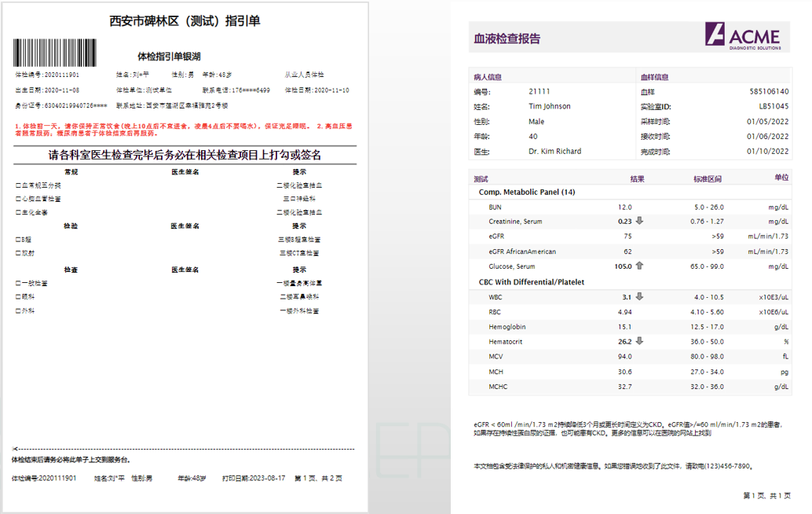Click the Hemoglobin result value 15.1
The width and height of the screenshot is (812, 514).
click(624, 327)
